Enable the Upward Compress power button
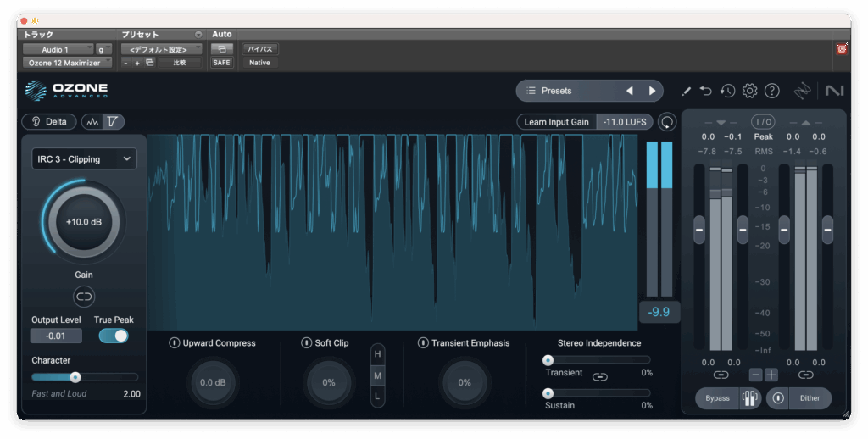The image size is (868, 439). click(x=175, y=343)
